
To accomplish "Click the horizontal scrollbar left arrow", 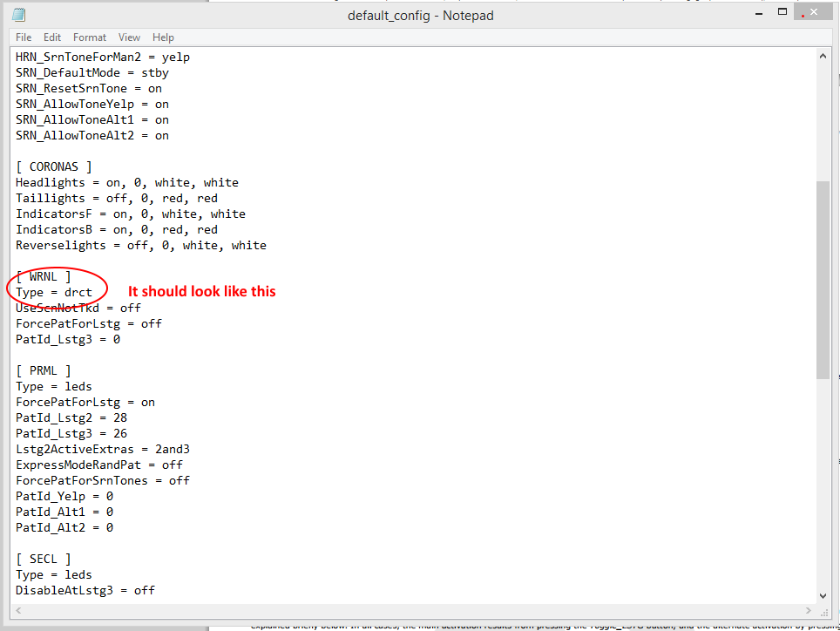I will pyautogui.click(x=18, y=610).
